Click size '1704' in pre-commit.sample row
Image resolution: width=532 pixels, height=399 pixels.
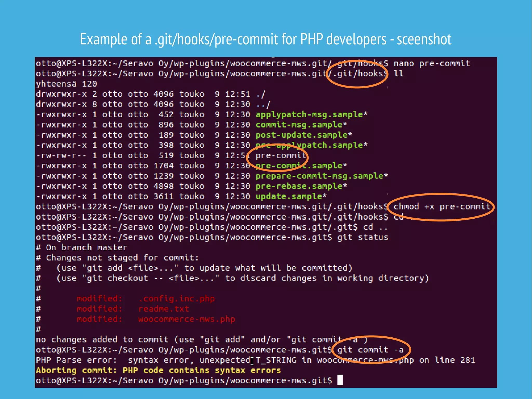(164, 166)
